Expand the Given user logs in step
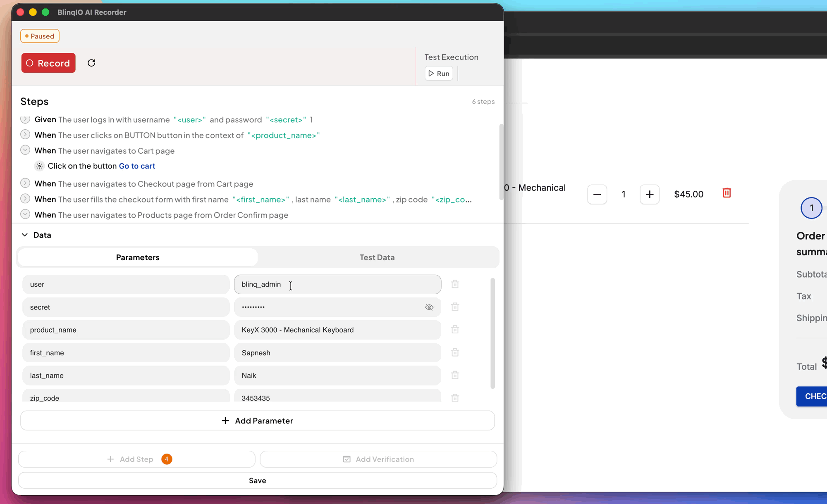This screenshot has height=504, width=827. [25, 119]
